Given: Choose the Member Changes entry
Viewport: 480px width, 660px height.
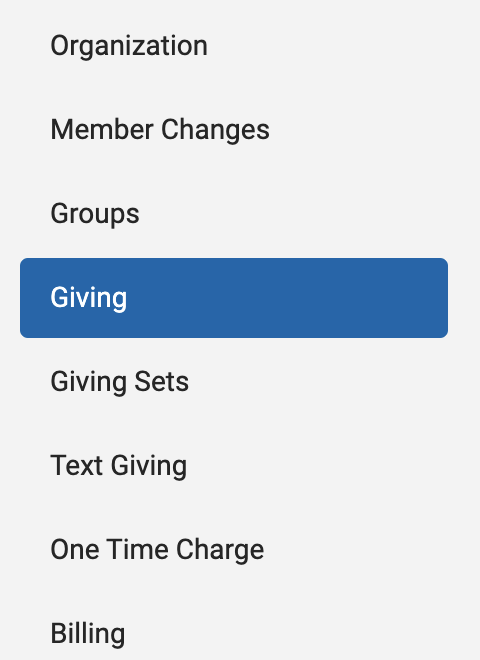Looking at the screenshot, I should click(234, 130).
